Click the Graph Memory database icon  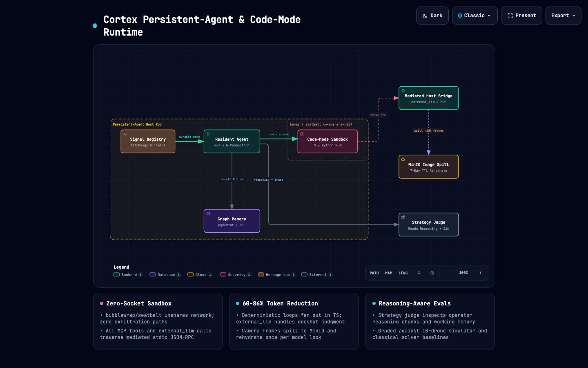(x=208, y=214)
